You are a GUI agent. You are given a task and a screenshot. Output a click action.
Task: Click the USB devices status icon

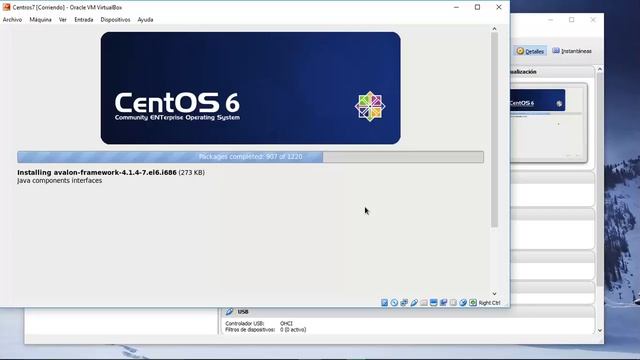pos(414,302)
